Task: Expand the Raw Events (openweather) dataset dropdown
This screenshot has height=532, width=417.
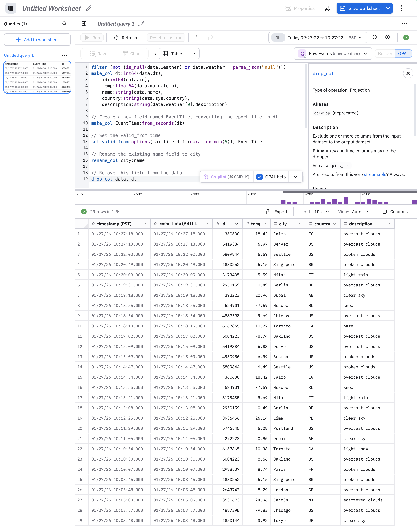Action: point(333,54)
